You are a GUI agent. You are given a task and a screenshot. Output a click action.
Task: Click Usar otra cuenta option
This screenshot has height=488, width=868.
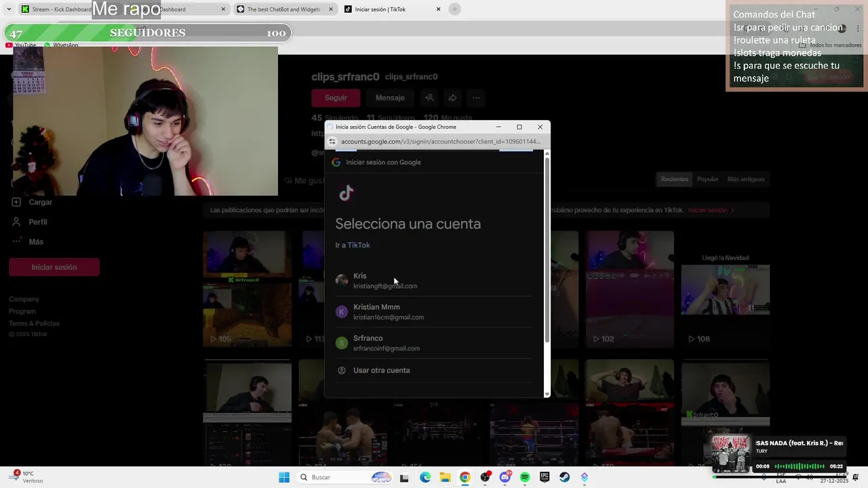click(x=434, y=370)
